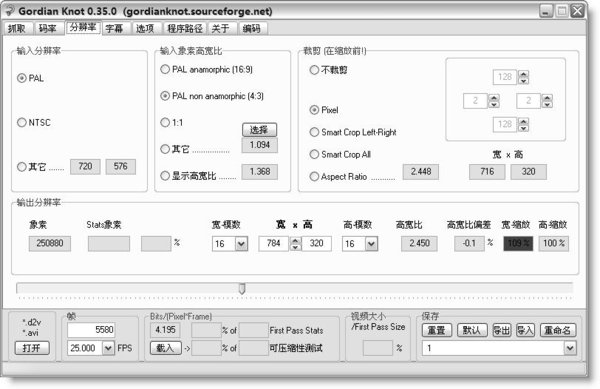Select the 分辨率 tab
This screenshot has width=600, height=389.
point(83,28)
